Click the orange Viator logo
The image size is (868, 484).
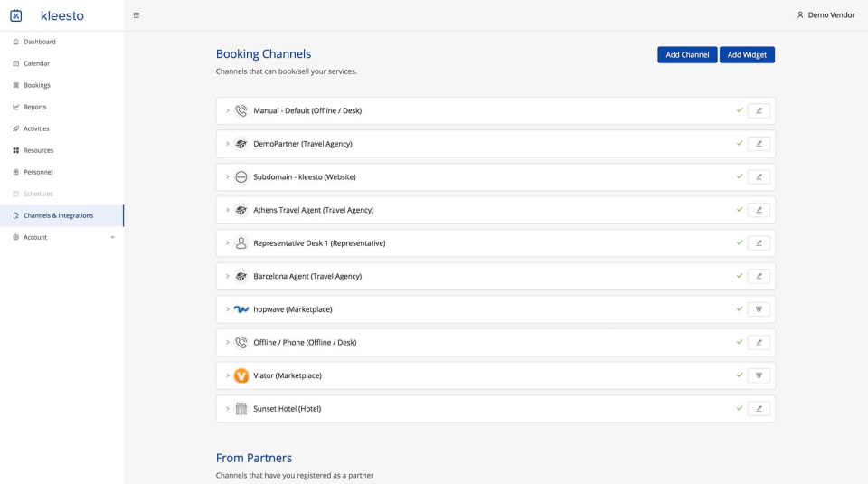(241, 375)
